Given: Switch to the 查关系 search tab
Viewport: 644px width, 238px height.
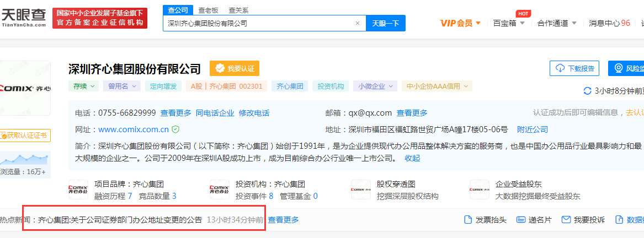Looking at the screenshot, I should [x=238, y=10].
